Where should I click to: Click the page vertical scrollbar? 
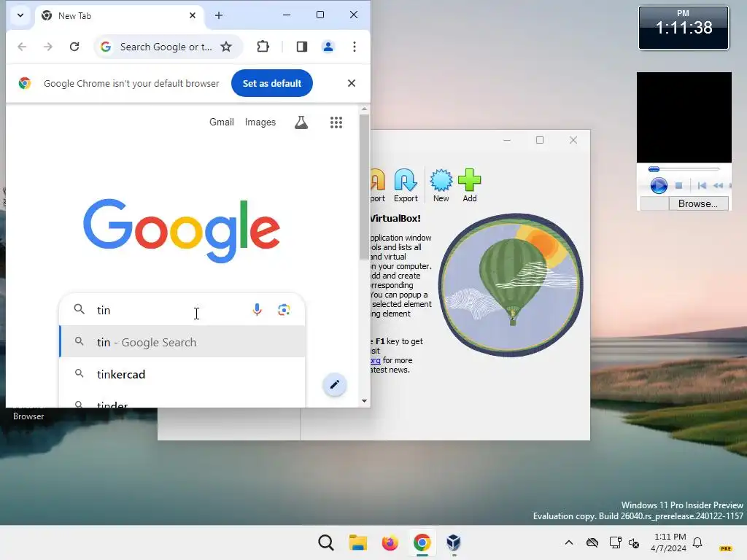(364, 187)
